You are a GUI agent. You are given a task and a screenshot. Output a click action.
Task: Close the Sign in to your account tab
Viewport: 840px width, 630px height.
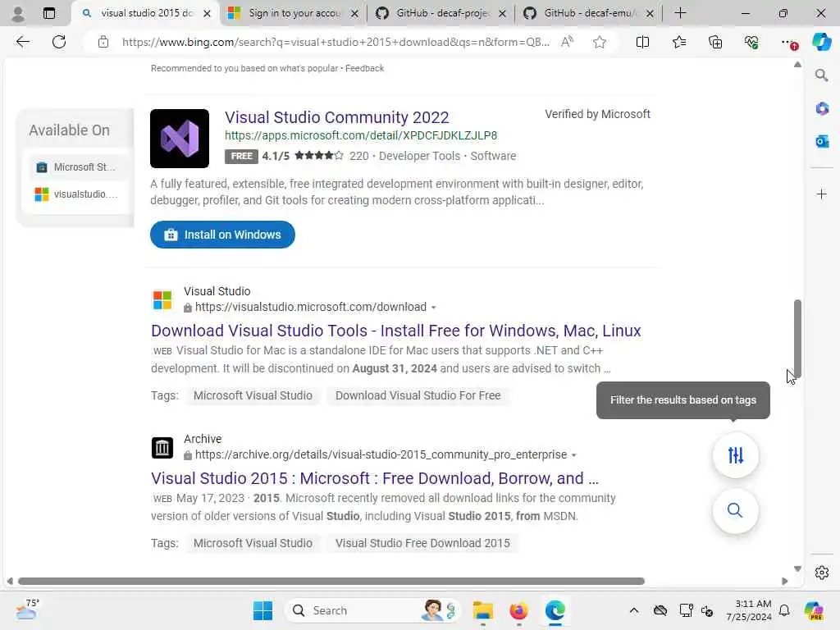(x=354, y=14)
